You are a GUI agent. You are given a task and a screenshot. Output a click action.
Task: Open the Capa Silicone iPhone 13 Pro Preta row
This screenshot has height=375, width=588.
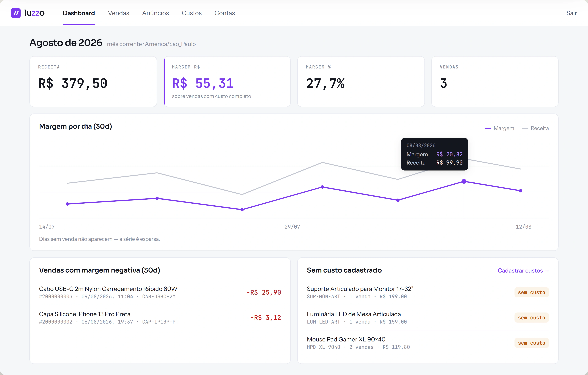(160, 318)
